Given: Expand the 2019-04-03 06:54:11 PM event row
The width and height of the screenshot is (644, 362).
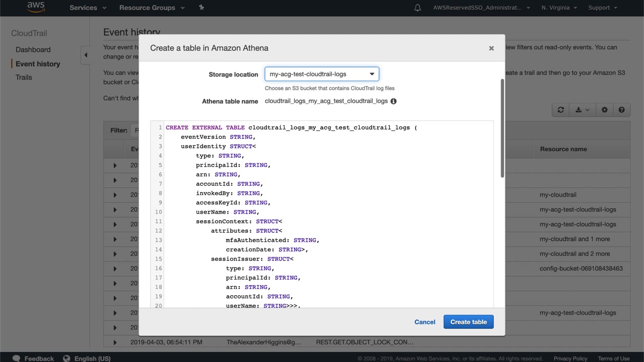Looking at the screenshot, I should tap(115, 342).
